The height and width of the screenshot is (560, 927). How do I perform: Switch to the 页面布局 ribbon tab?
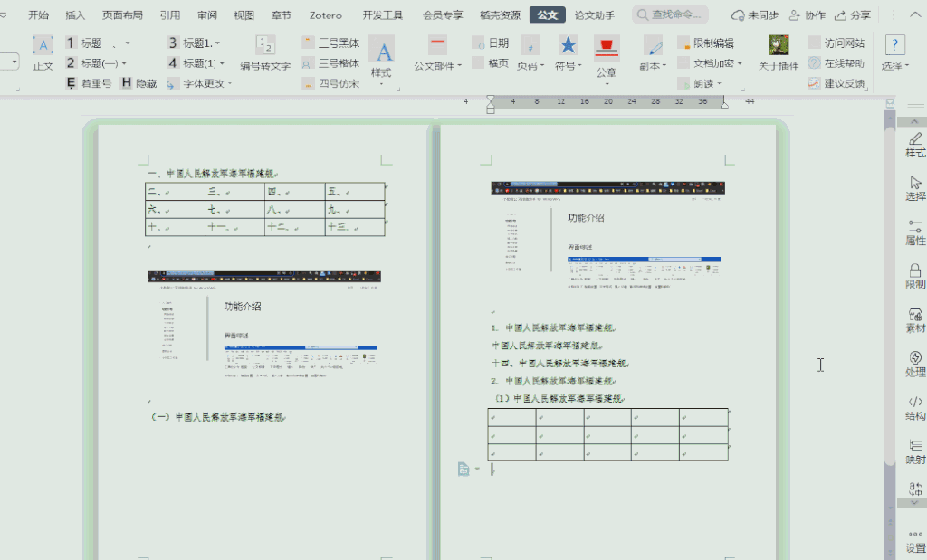click(x=122, y=14)
